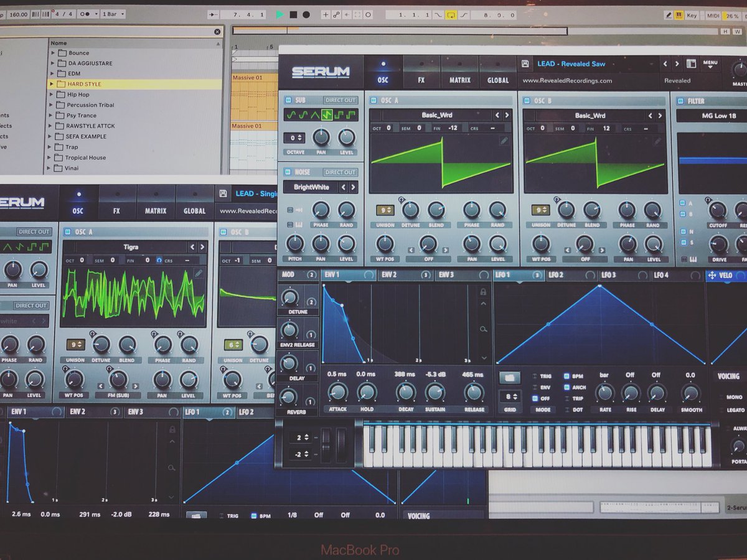Click the NOISE DIRECT OUT button
This screenshot has width=747, height=560.
[341, 172]
